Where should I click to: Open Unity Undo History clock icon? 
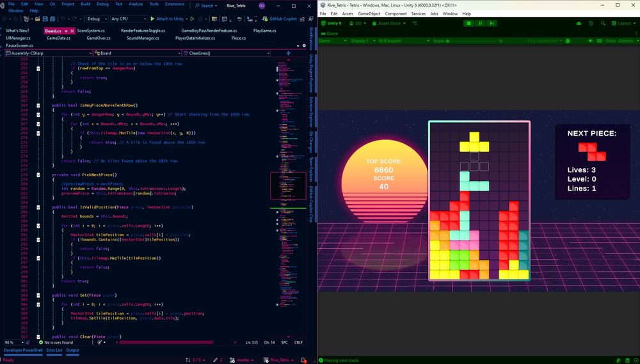591,23
